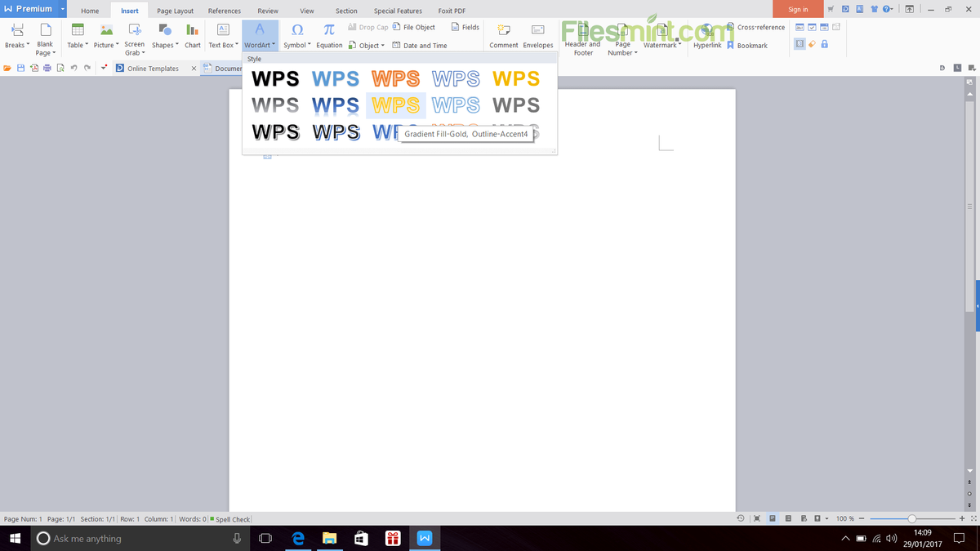
Task: Insert a Cross-reference
Action: pos(755,27)
